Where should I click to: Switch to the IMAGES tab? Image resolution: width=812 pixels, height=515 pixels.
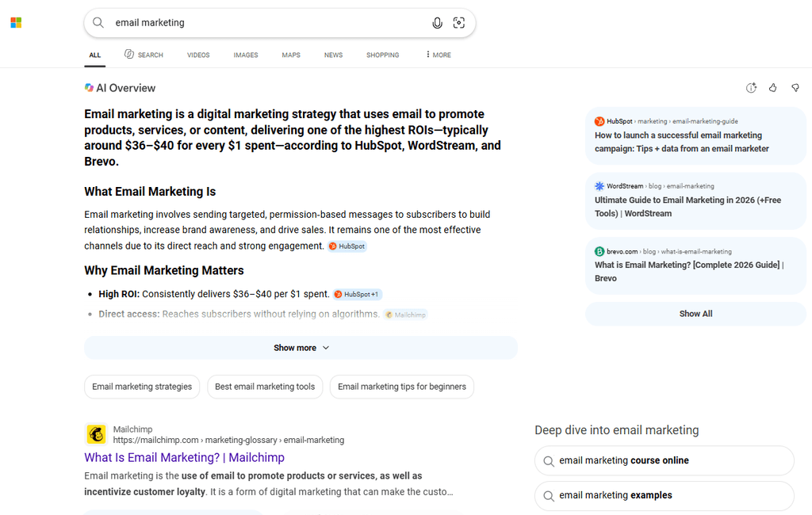(246, 55)
